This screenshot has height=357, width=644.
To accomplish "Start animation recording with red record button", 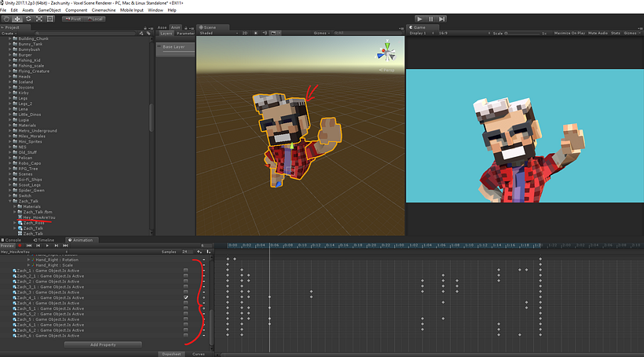I will [20, 246].
